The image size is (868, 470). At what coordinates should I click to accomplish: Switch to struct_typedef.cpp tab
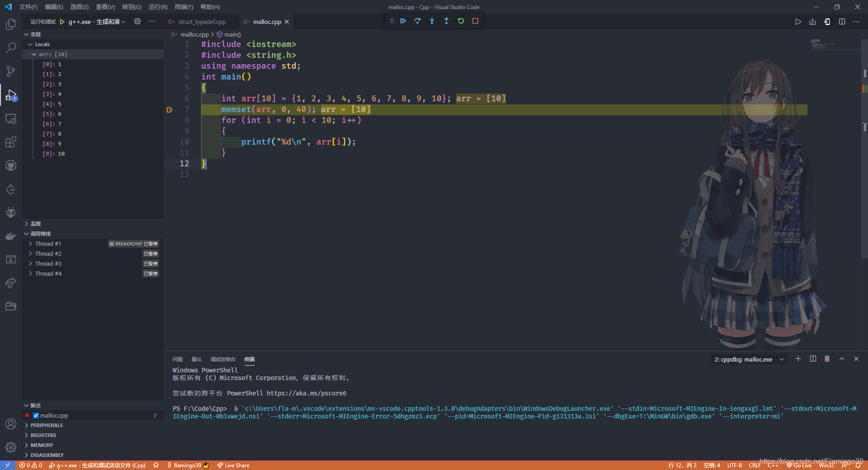pyautogui.click(x=202, y=22)
